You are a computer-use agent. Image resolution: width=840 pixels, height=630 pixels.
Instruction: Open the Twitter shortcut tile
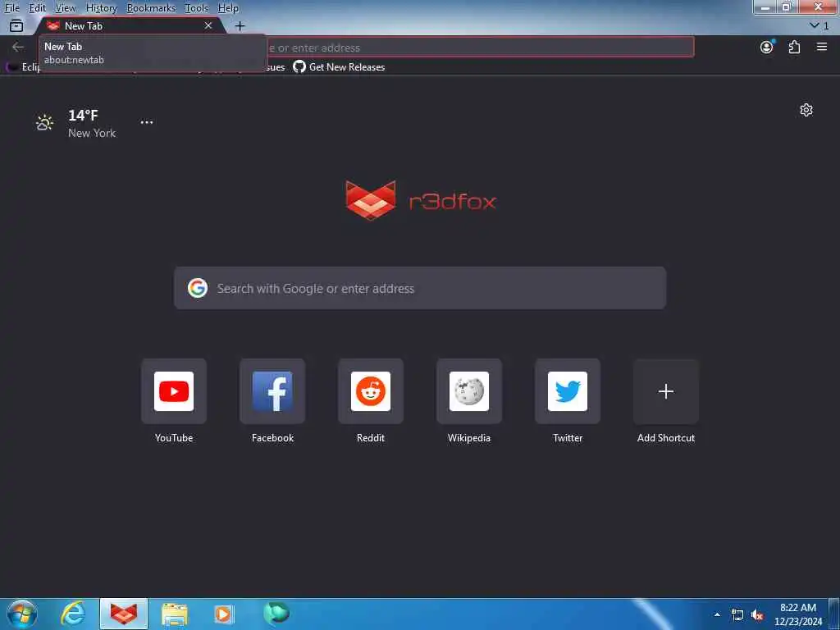pyautogui.click(x=568, y=391)
